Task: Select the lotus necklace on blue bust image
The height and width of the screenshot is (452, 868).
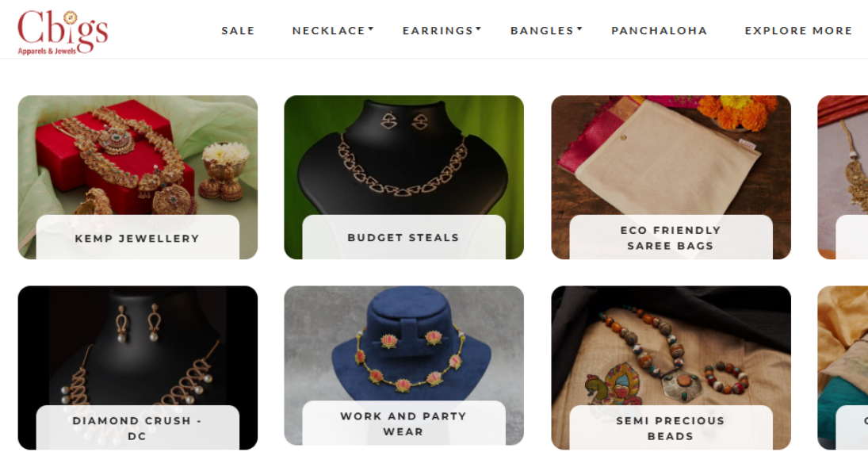Action: click(x=403, y=343)
